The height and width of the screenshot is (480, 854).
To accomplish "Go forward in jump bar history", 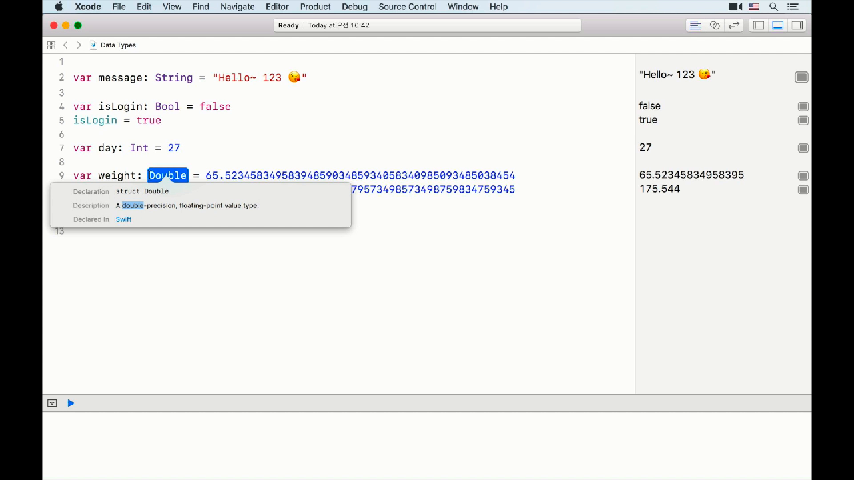I will coord(78,45).
